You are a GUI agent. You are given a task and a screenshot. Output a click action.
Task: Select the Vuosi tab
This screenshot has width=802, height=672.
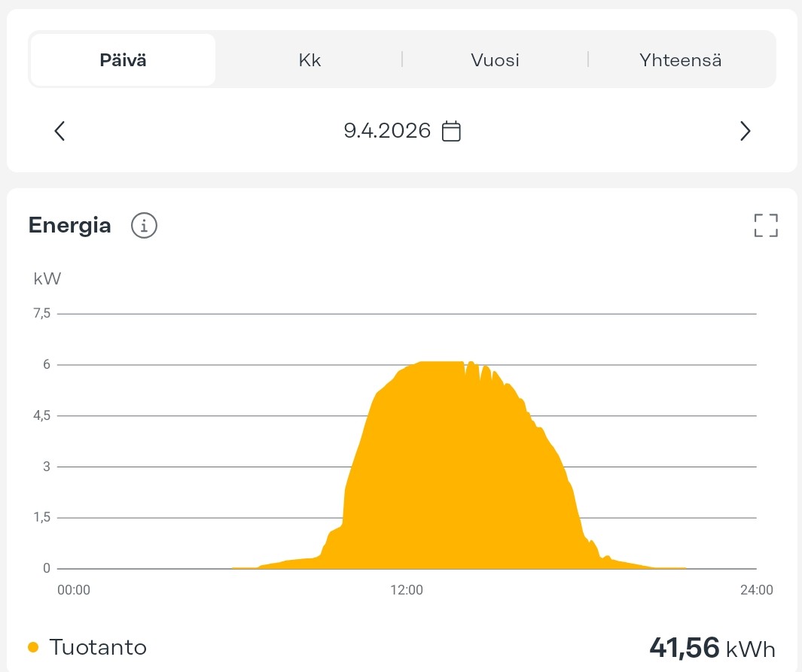(495, 60)
